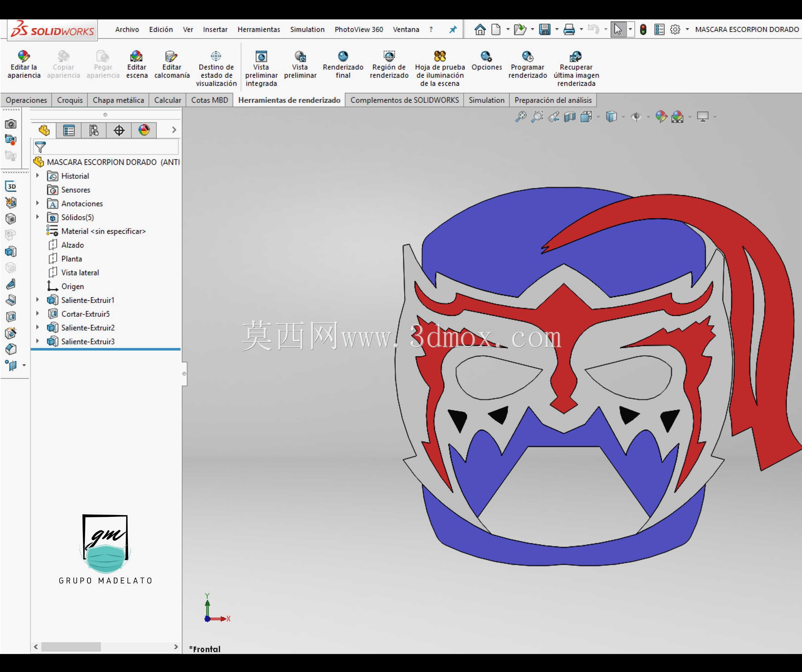Select the Planta plane
Viewport: 802px width, 672px height.
click(71, 258)
